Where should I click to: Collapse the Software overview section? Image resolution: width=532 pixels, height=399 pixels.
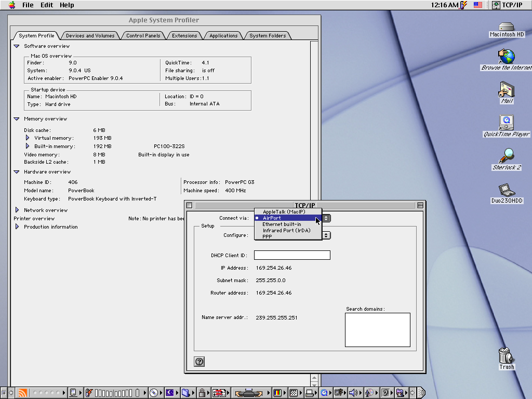click(16, 46)
